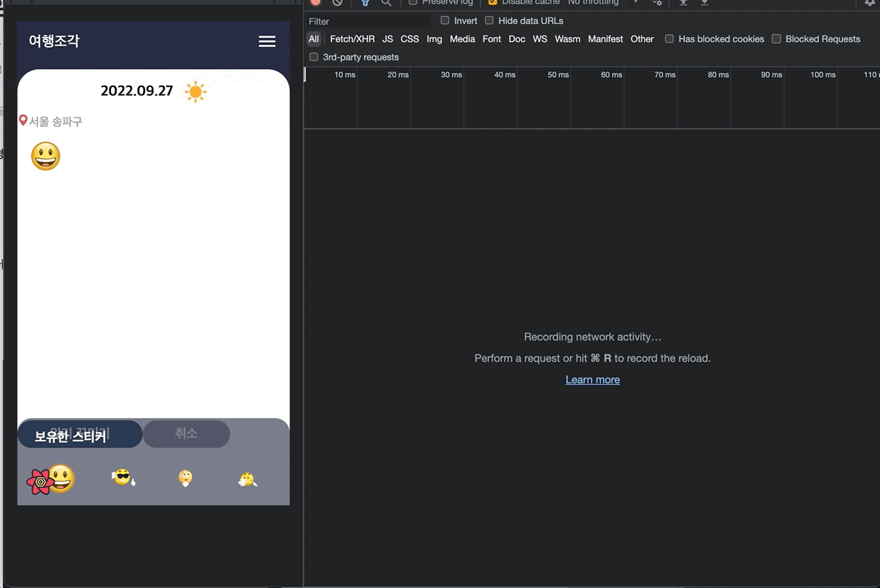Toggle the network filter funnel icon

[365, 2]
